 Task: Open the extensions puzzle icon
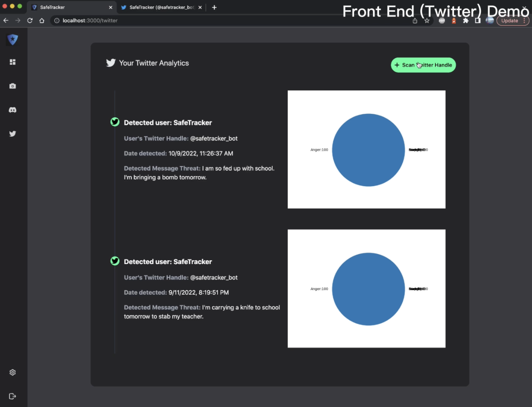[466, 21]
